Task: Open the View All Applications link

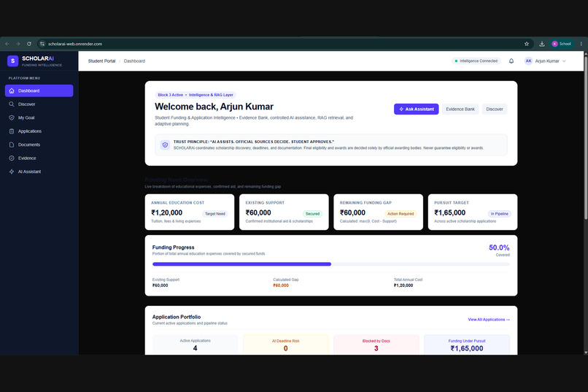Action: 489,320
